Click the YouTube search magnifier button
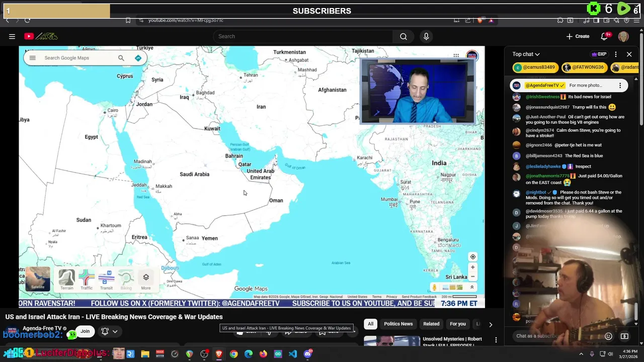The width and height of the screenshot is (644, 362). click(x=404, y=36)
